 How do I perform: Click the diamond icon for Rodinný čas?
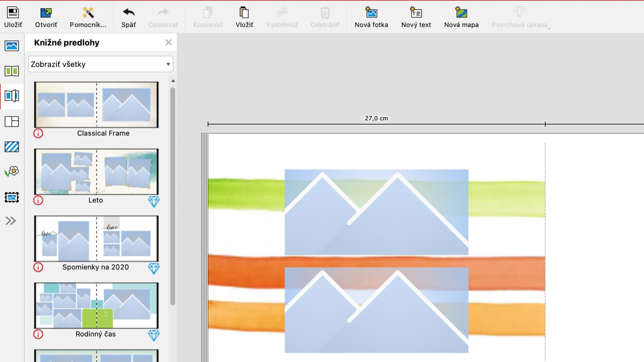pos(154,335)
